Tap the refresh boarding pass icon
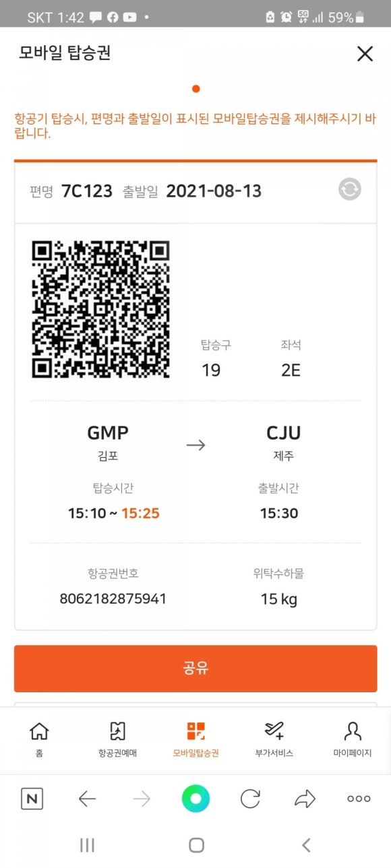Image resolution: width=391 pixels, height=868 pixels. tap(349, 190)
